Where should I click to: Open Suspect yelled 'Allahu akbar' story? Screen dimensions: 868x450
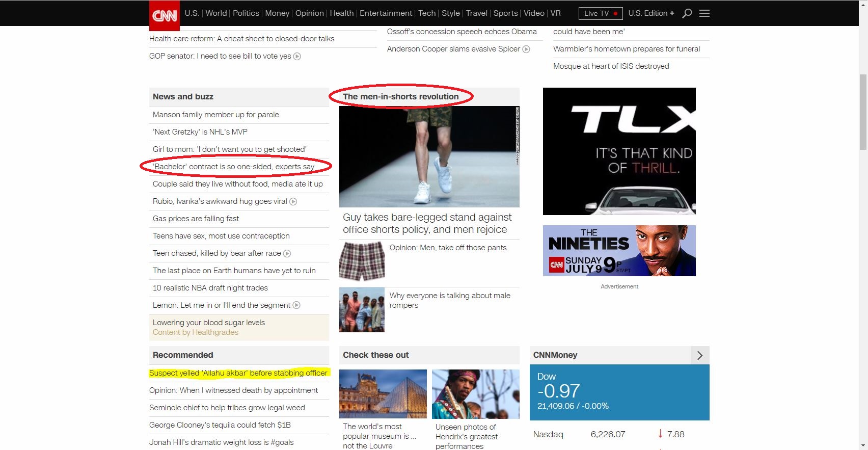click(x=238, y=373)
